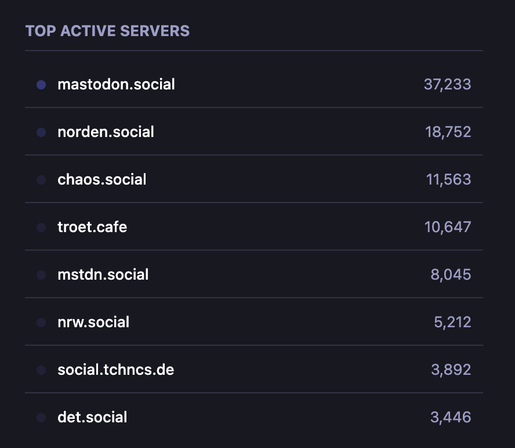Click the dot icon beside nrw.social
515x448 pixels.
pos(41,322)
